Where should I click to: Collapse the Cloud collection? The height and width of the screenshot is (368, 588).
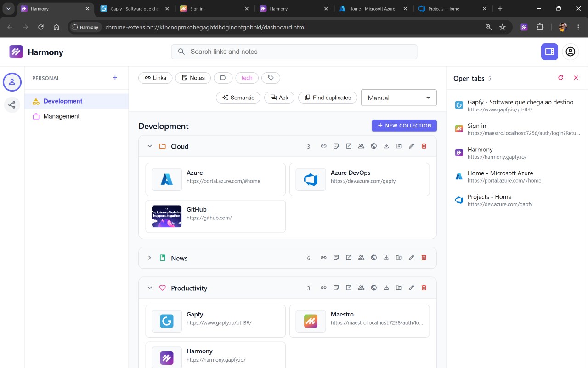(149, 146)
